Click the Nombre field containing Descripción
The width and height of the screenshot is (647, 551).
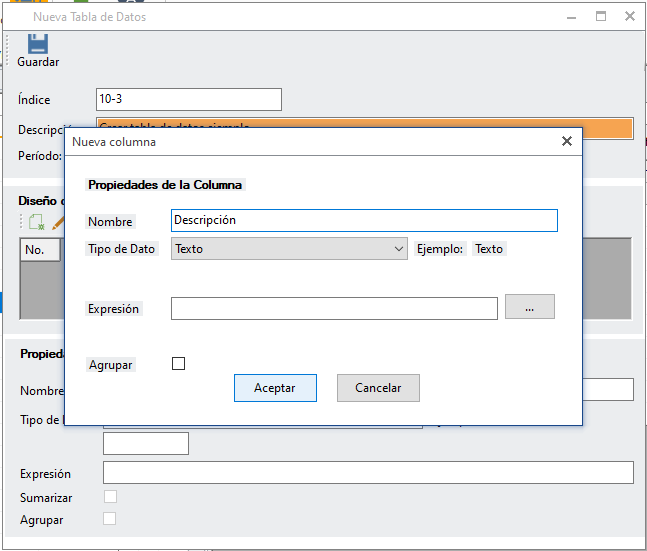tap(363, 220)
